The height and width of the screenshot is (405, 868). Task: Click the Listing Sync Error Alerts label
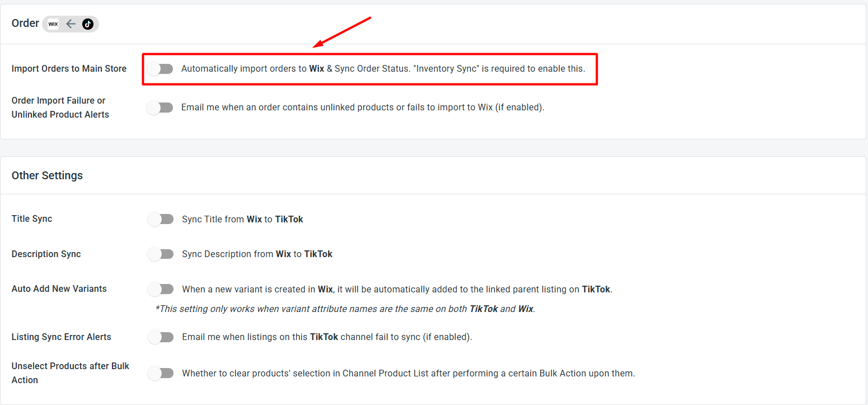[x=61, y=337]
